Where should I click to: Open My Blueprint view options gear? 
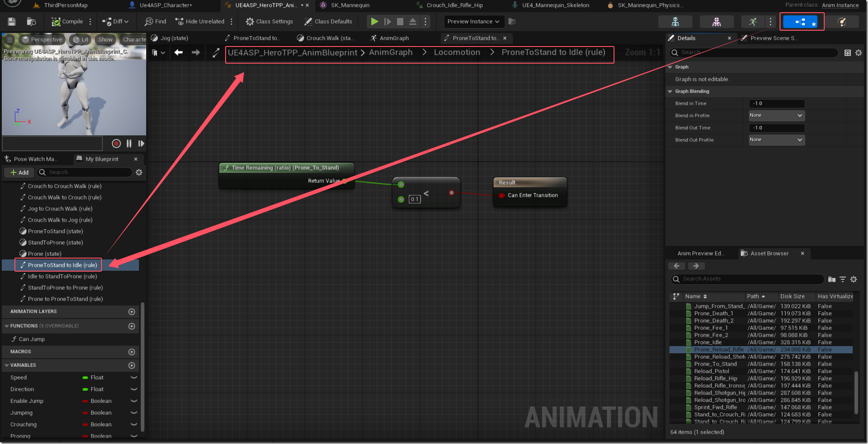point(139,172)
